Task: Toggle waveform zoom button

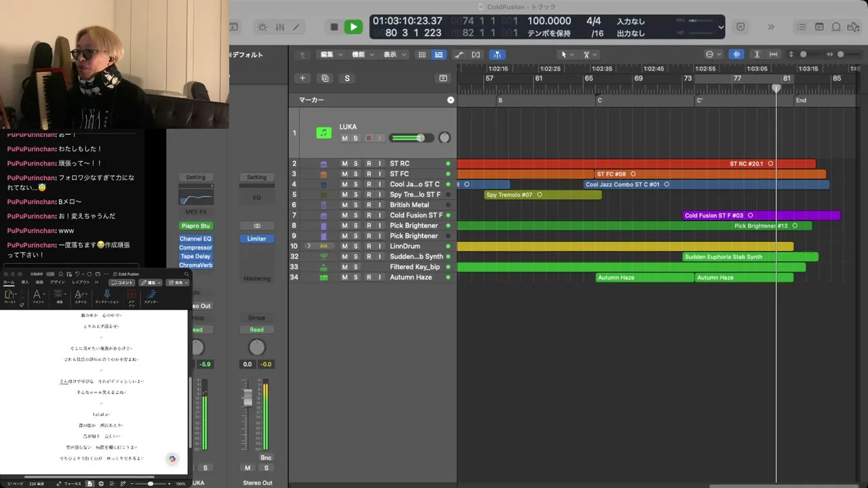Action: [736, 54]
